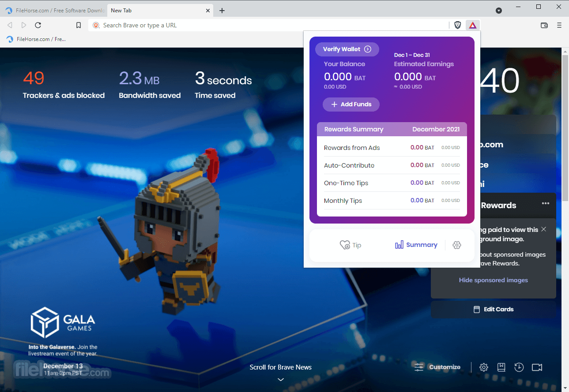Screen dimensions: 569x392
Task: Click the Brave Rewards BAT triangle icon
Action: pyautogui.click(x=473, y=25)
